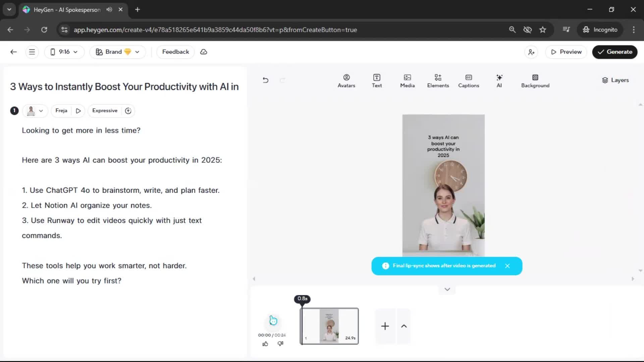644x362 pixels.
Task: Open the Media library
Action: coord(407,81)
